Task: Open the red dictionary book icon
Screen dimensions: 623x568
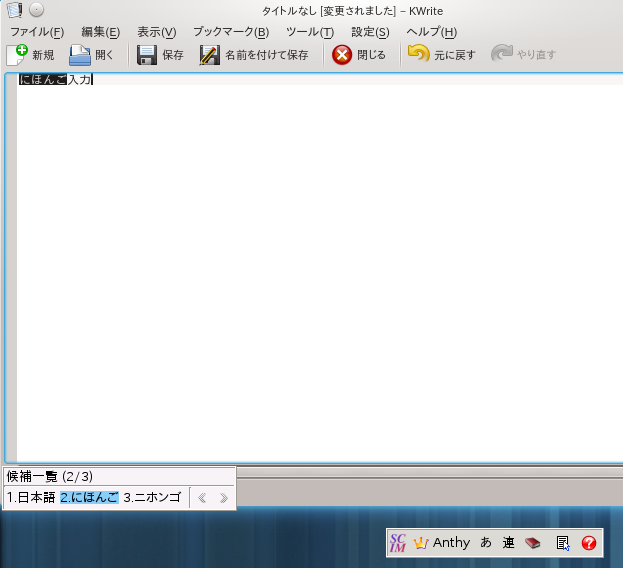Action: [532, 543]
